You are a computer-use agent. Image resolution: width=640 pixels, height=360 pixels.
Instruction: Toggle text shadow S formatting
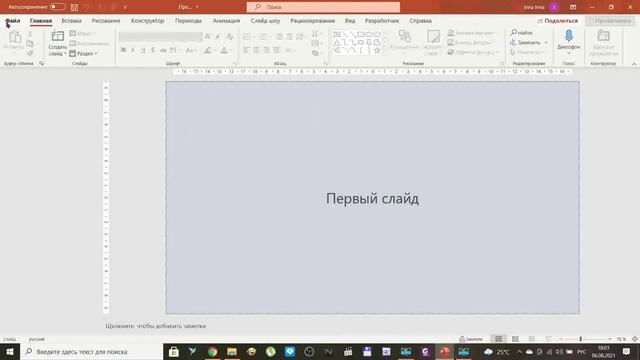153,50
